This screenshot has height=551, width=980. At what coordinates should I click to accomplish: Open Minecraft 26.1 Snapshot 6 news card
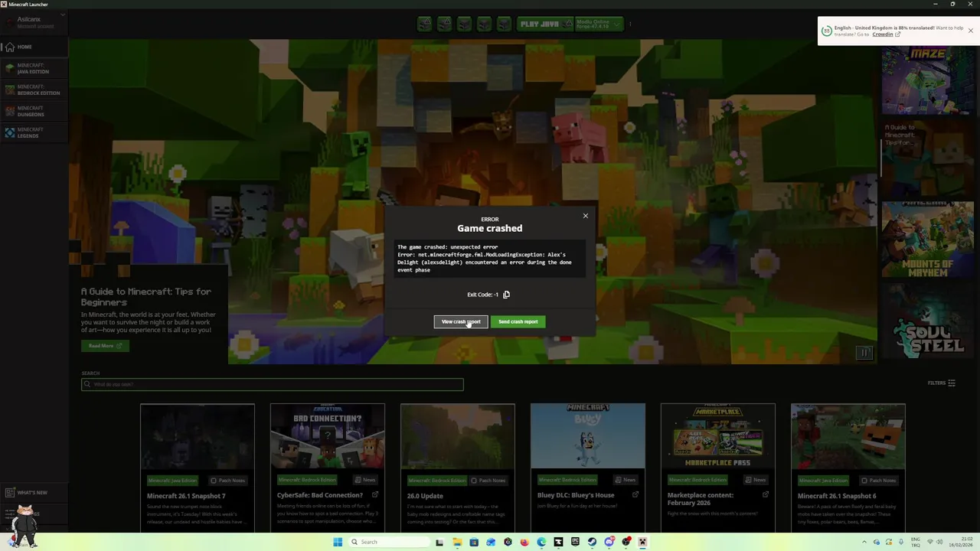click(x=848, y=467)
